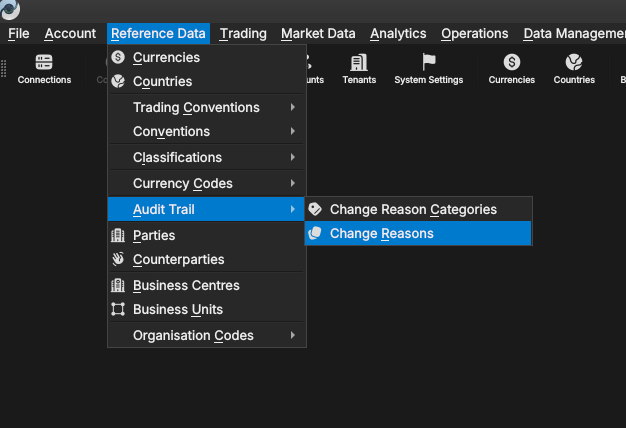The width and height of the screenshot is (626, 428).
Task: Choose the Organisation Codes menu entry
Action: 206,335
